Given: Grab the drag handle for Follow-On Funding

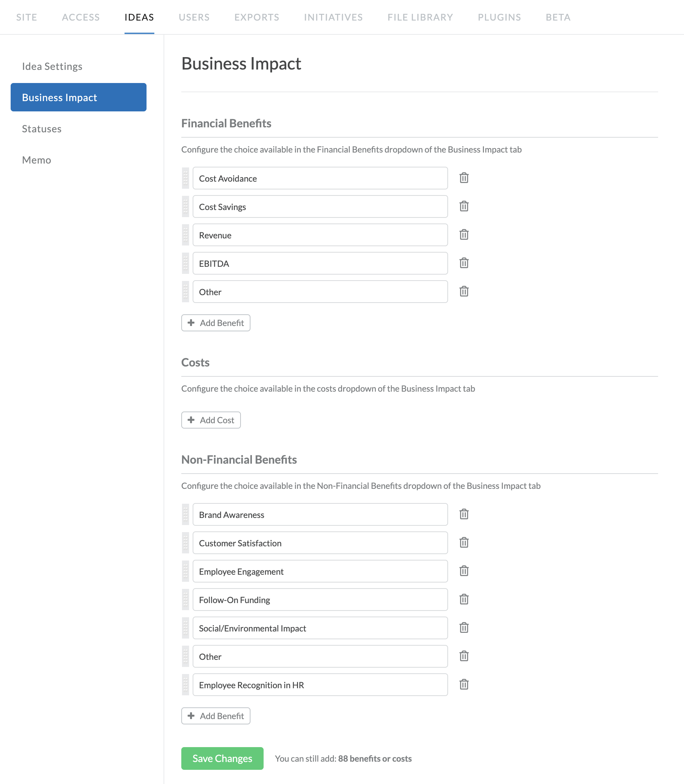Looking at the screenshot, I should pyautogui.click(x=186, y=600).
